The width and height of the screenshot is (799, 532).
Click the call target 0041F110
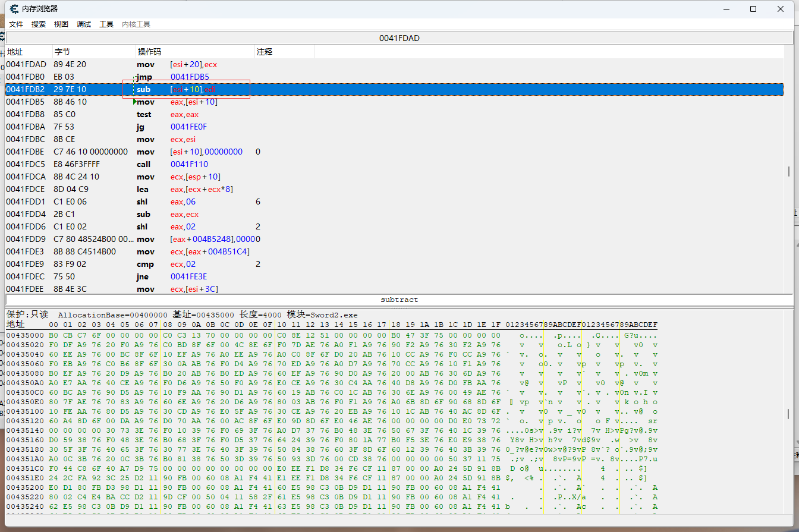click(x=188, y=164)
